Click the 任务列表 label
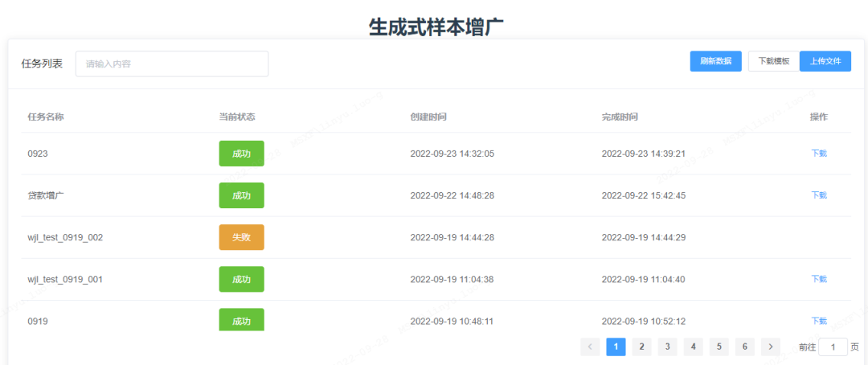Image resolution: width=868 pixels, height=365 pixels. (x=42, y=64)
